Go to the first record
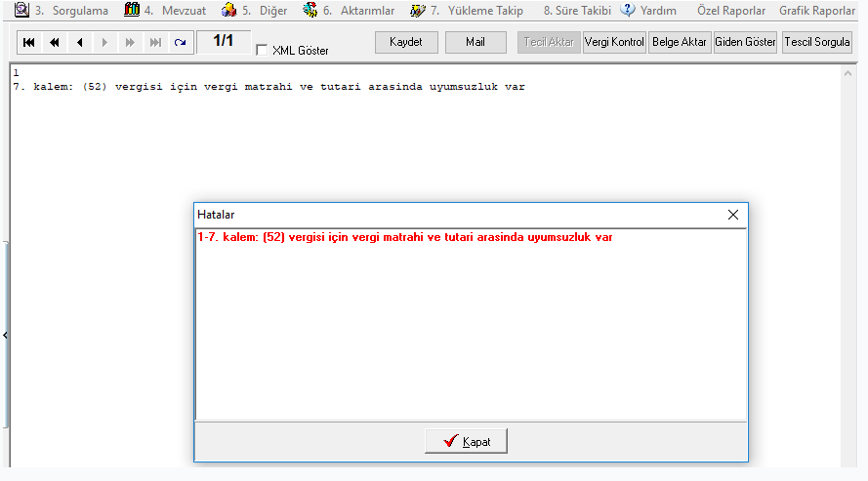 point(29,43)
